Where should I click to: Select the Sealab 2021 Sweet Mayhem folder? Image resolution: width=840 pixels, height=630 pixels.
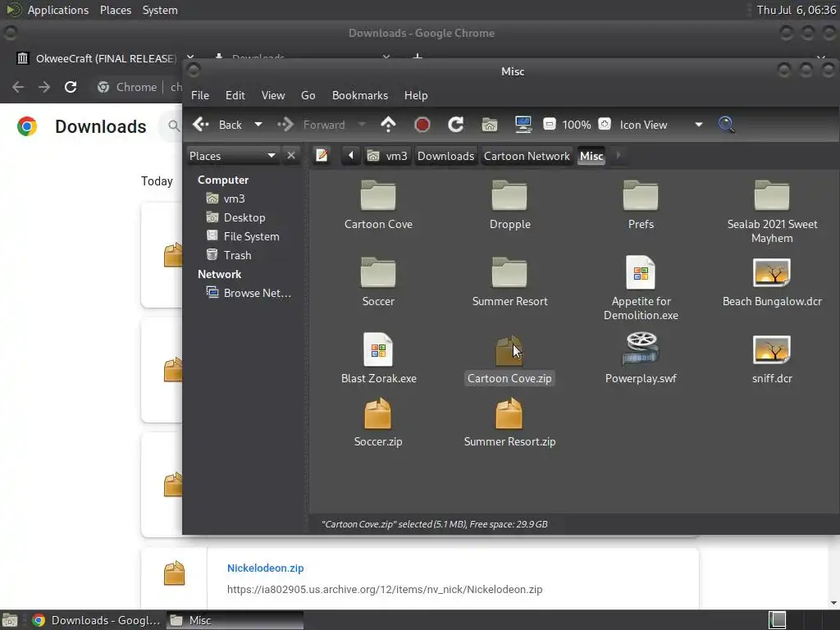coord(772,195)
